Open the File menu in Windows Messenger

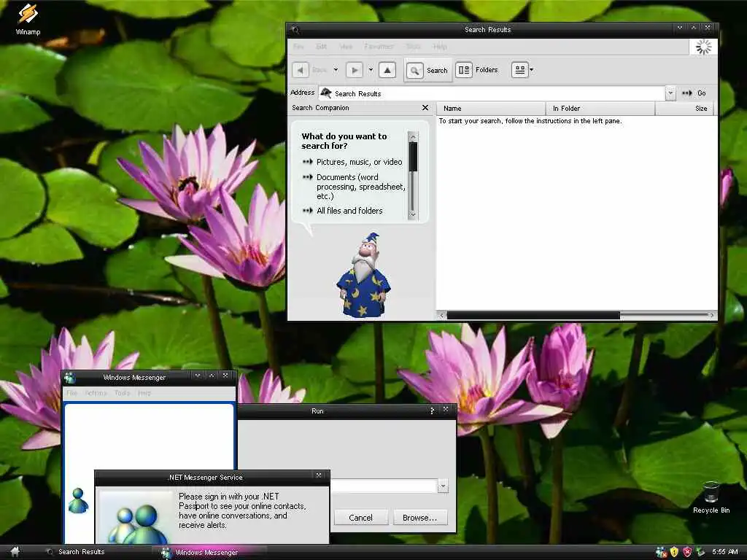(x=72, y=393)
